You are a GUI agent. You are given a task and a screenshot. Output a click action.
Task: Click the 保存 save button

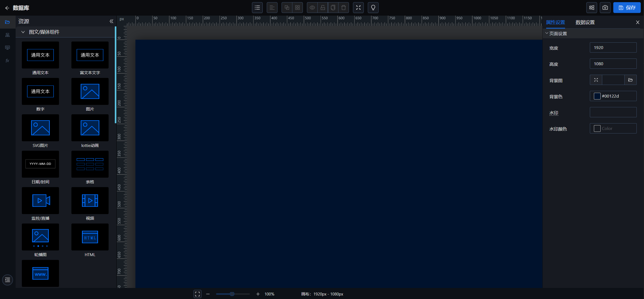coord(627,8)
